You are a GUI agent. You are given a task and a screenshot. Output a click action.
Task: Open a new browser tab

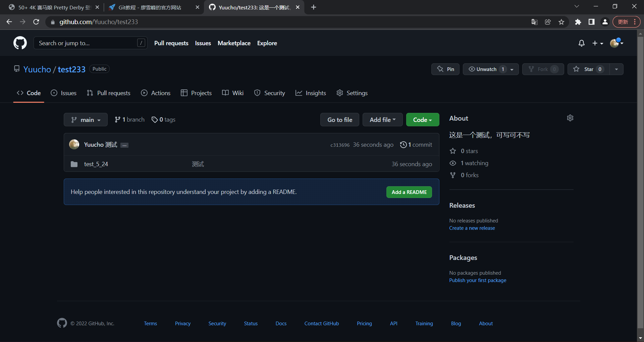(x=314, y=7)
